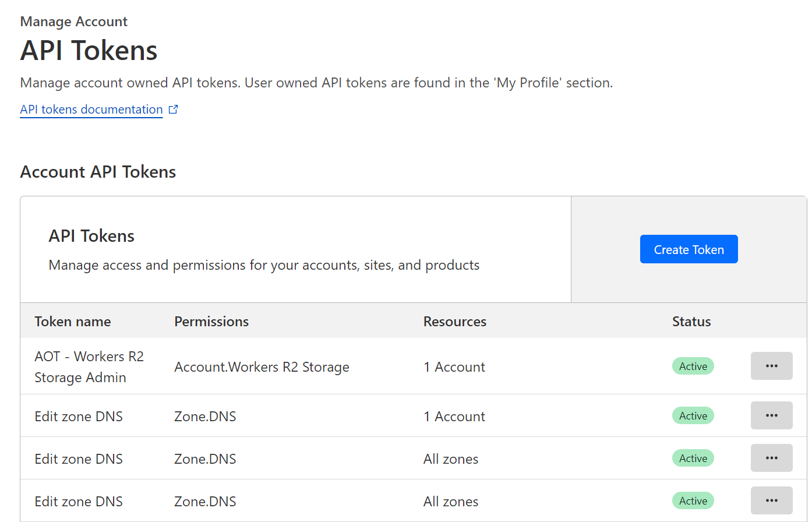Click the Manage Account breadcrumb text
The height and width of the screenshot is (522, 812).
(74, 22)
